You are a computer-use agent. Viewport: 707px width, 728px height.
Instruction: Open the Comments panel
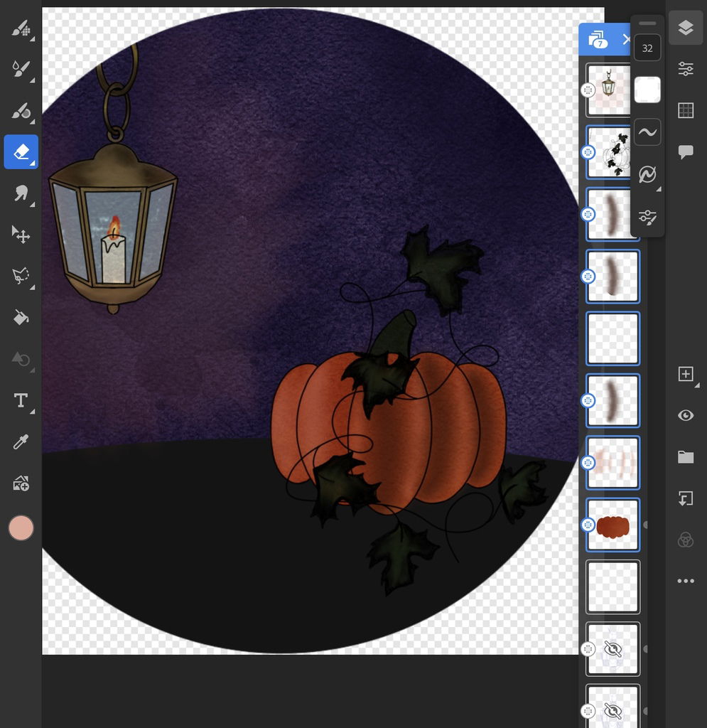[x=686, y=151]
